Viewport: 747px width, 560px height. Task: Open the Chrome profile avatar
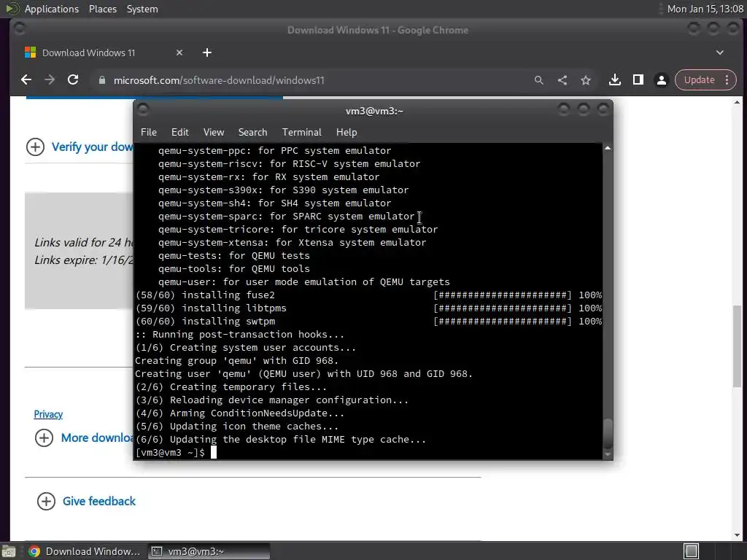661,80
